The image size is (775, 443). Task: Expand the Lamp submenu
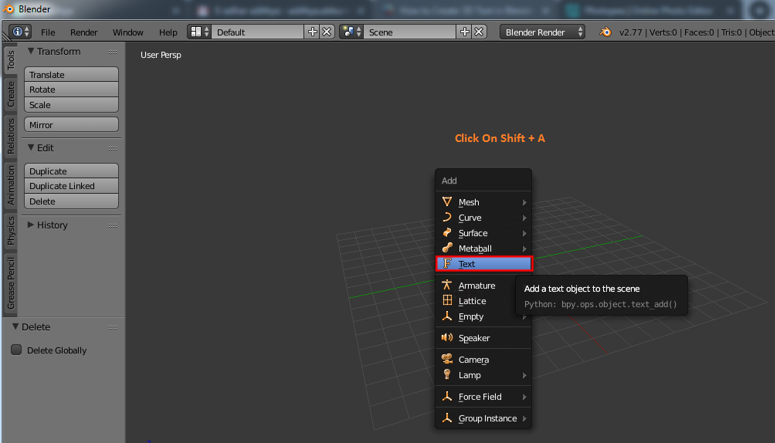tap(524, 375)
